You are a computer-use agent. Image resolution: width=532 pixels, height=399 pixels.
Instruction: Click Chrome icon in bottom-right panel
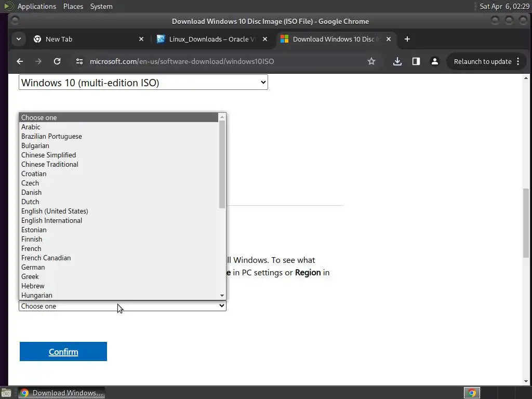point(472,393)
